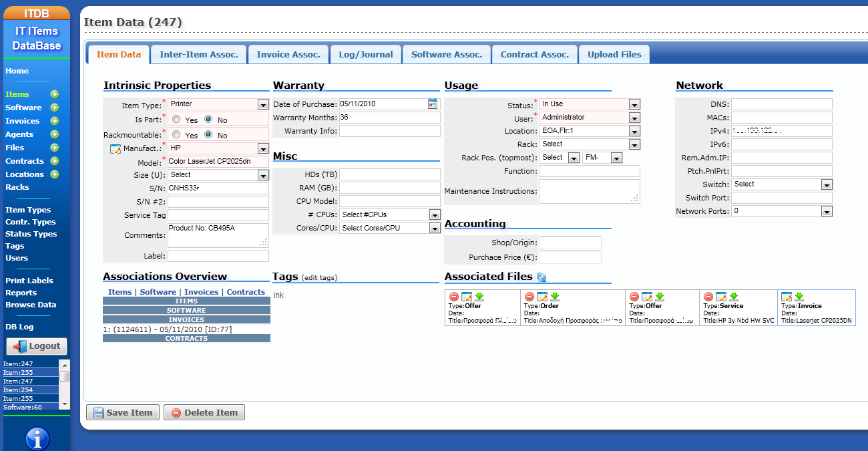The image size is (868, 451).
Task: Click the Delete Item button
Action: pyautogui.click(x=204, y=412)
